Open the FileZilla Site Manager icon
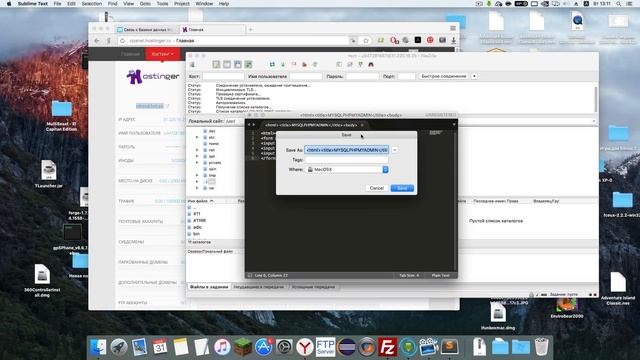This screenshot has height=360, width=640. (192, 64)
